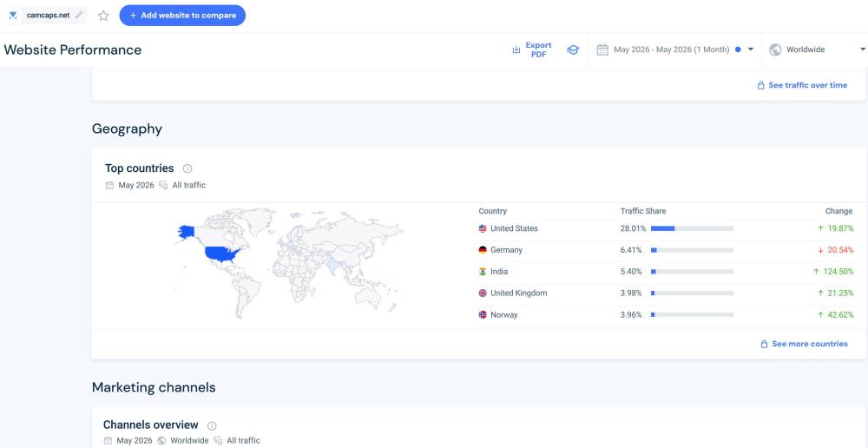Show info tooltip for Top countries
This screenshot has width=868, height=448.
point(187,168)
